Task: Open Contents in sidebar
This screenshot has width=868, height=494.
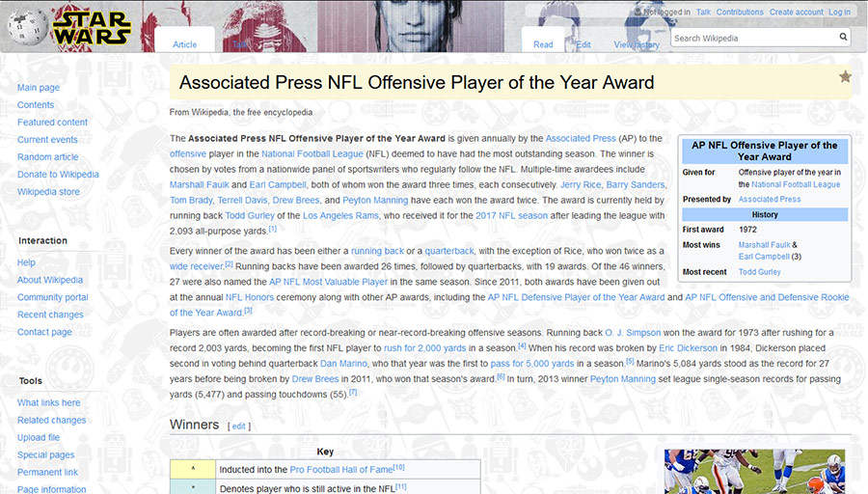Action: click(x=36, y=104)
